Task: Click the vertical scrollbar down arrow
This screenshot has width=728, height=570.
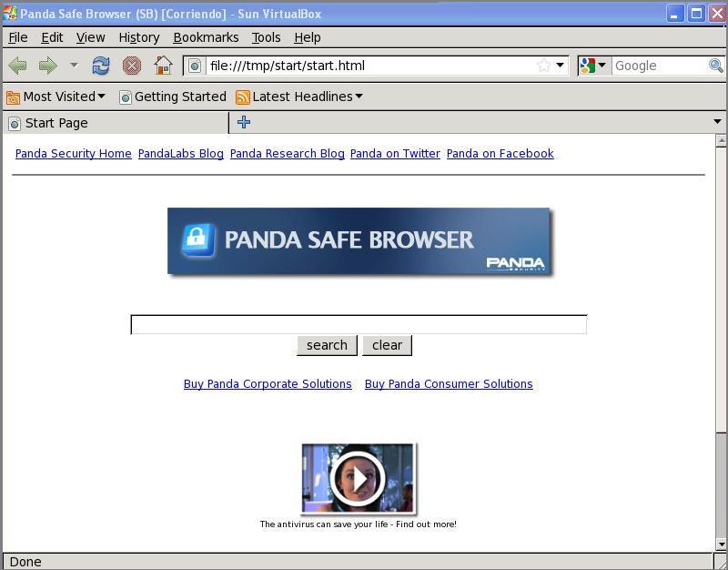Action: pos(721,544)
